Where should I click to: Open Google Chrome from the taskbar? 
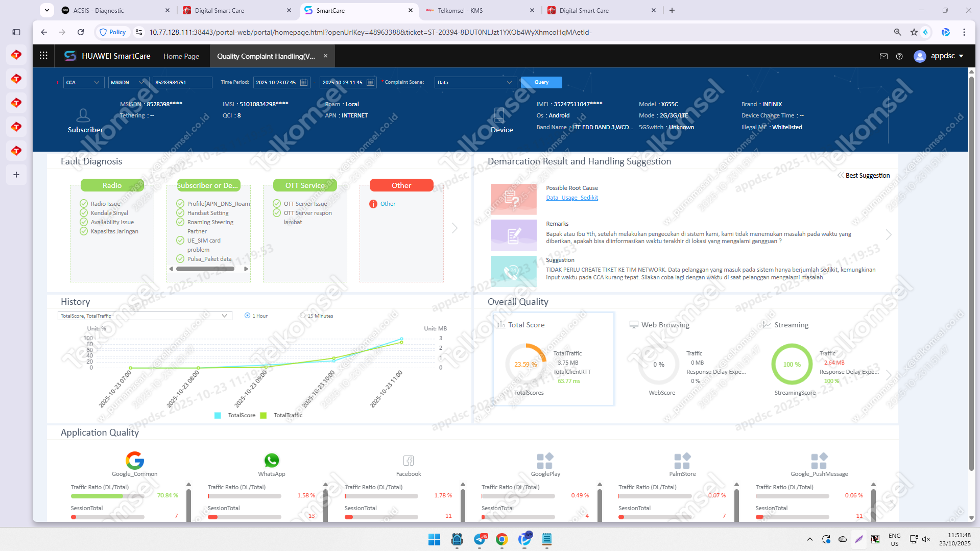(501, 539)
